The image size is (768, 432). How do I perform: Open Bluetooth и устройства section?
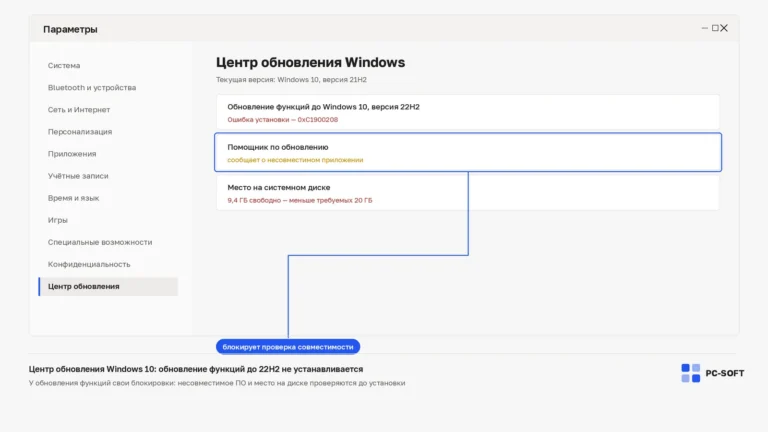coord(92,88)
